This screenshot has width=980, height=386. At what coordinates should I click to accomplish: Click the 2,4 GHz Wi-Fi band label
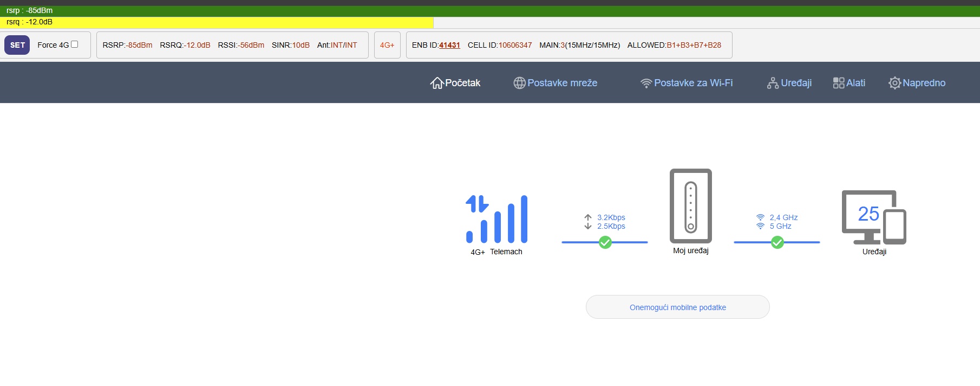tap(783, 217)
